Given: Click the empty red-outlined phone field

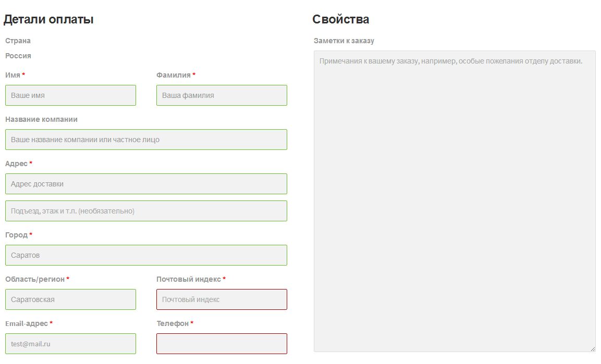Looking at the screenshot, I should pyautogui.click(x=222, y=344).
